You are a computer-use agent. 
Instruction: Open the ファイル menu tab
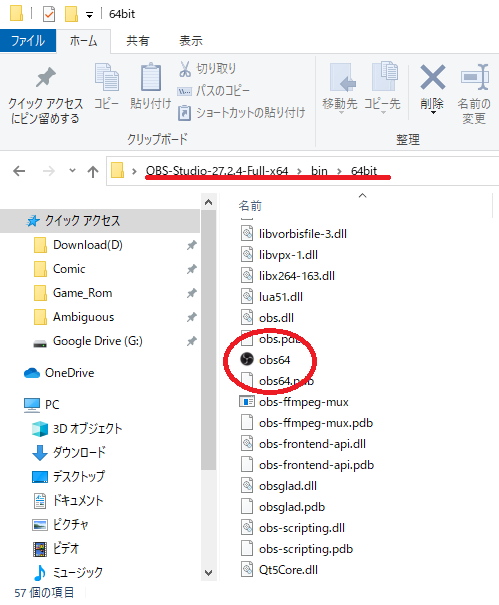28,41
